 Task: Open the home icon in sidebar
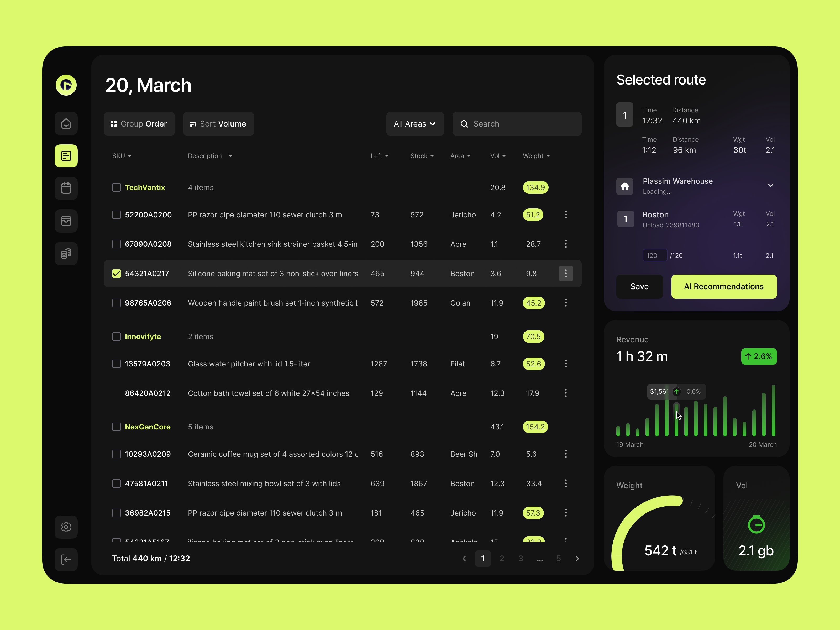point(66,123)
